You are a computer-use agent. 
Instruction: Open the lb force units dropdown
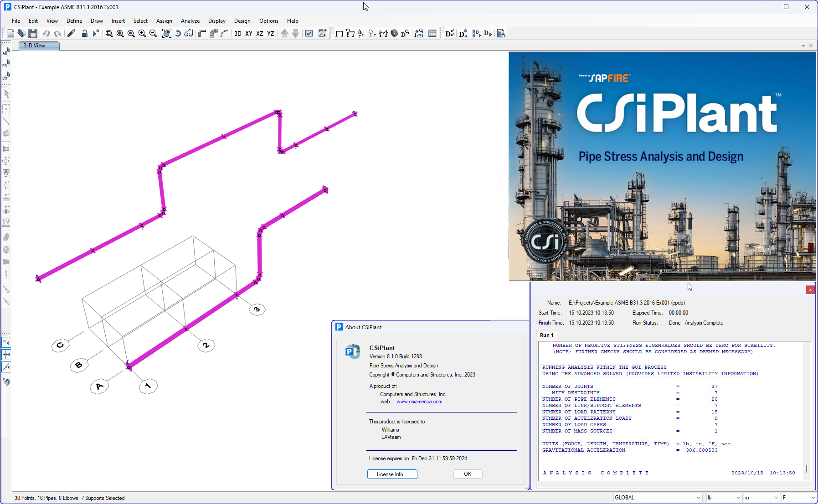point(724,498)
